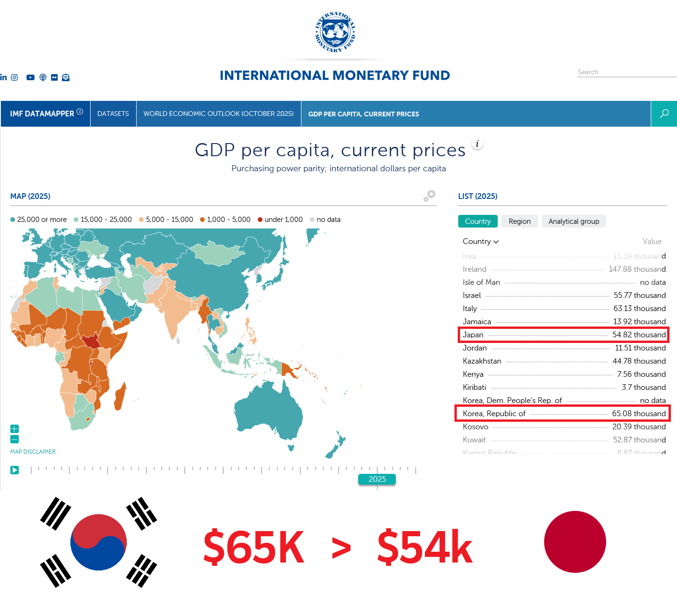Click the 'under 1,000' legend swatch
This screenshot has width=677, height=616.
(260, 220)
